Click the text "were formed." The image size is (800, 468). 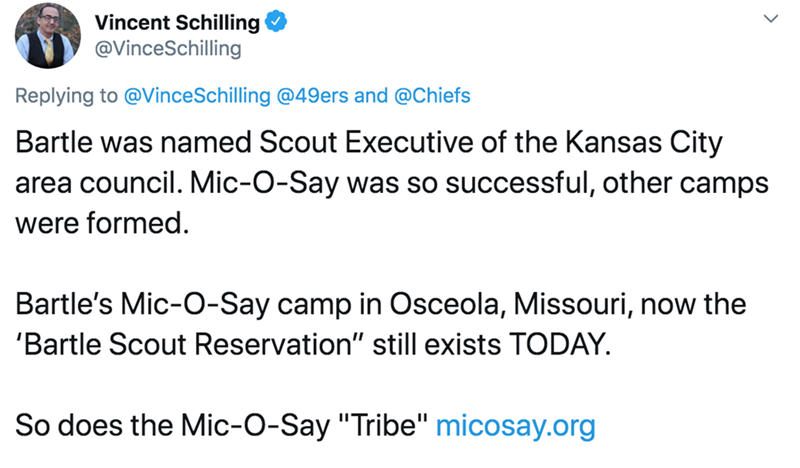click(102, 222)
